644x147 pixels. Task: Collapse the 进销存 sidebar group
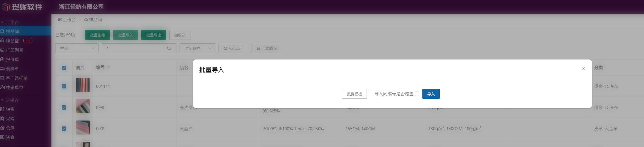click(10, 100)
